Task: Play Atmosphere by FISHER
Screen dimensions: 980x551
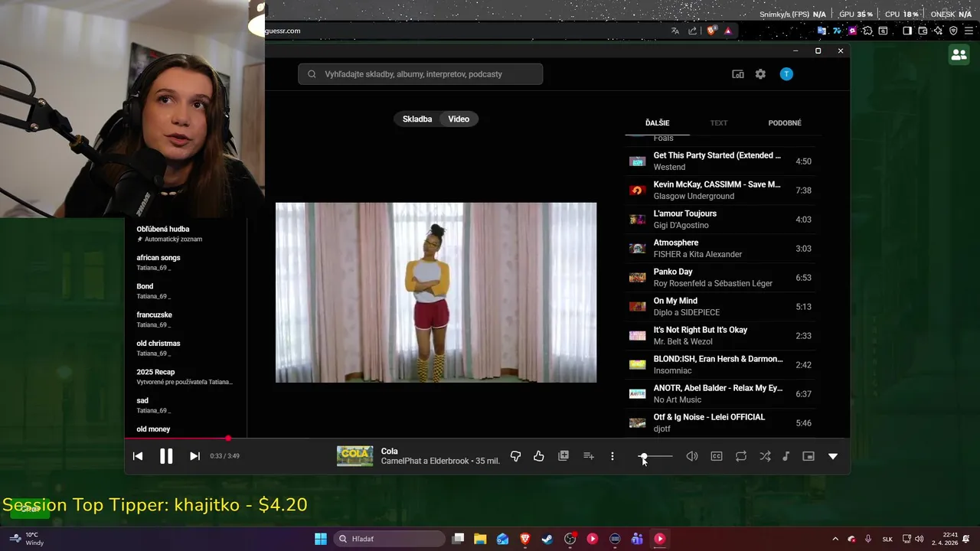Action: pos(720,249)
